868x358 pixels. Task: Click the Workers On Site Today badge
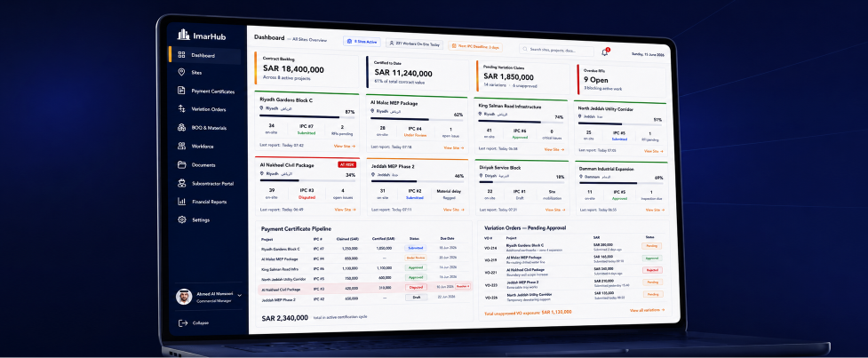click(415, 44)
